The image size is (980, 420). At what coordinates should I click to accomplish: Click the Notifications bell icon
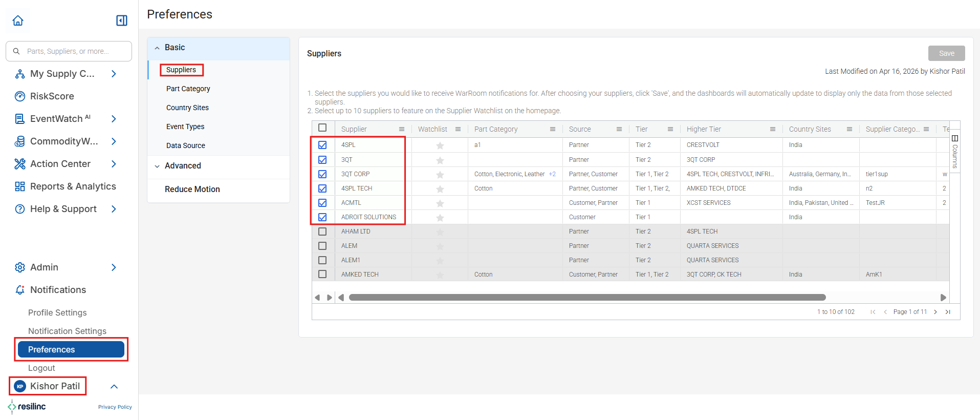(20, 290)
